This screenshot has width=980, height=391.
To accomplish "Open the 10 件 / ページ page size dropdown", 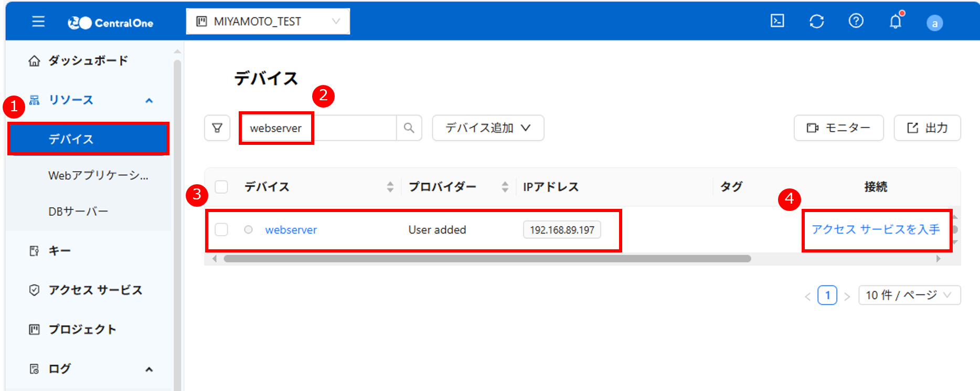I will point(909,295).
